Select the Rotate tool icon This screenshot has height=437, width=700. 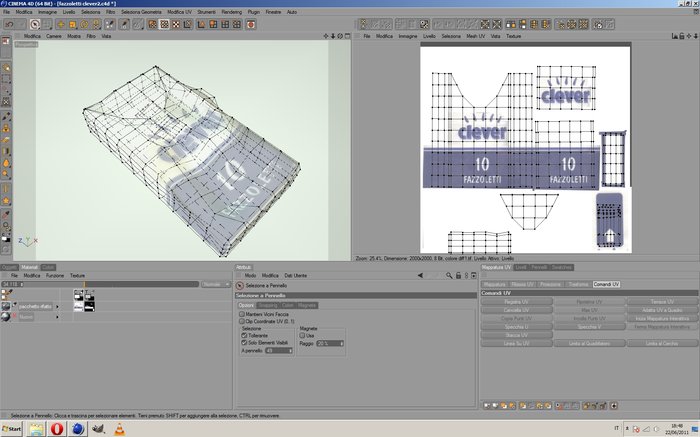coord(84,25)
